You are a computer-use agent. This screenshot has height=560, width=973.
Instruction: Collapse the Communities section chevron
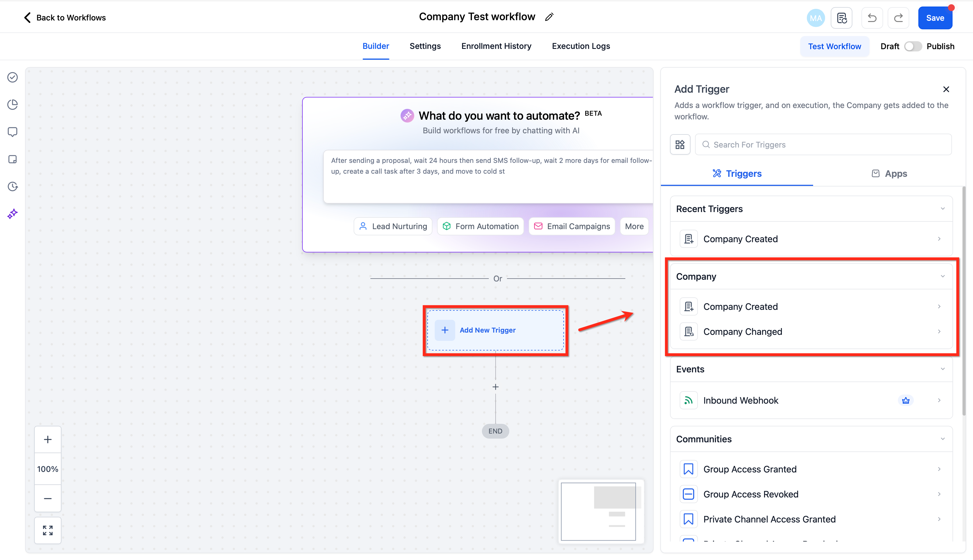coord(943,439)
